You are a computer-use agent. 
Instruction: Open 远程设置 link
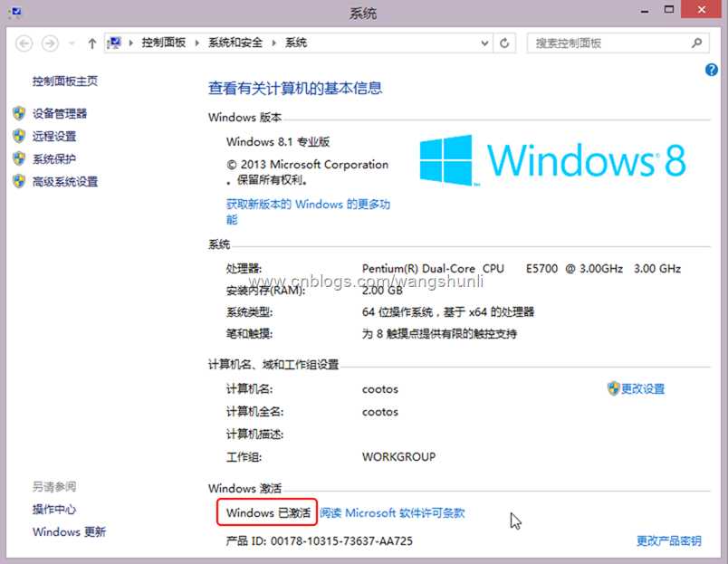pos(53,136)
